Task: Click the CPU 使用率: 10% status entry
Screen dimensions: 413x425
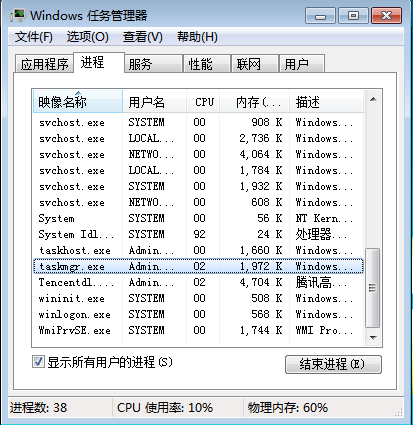Action: click(165, 408)
